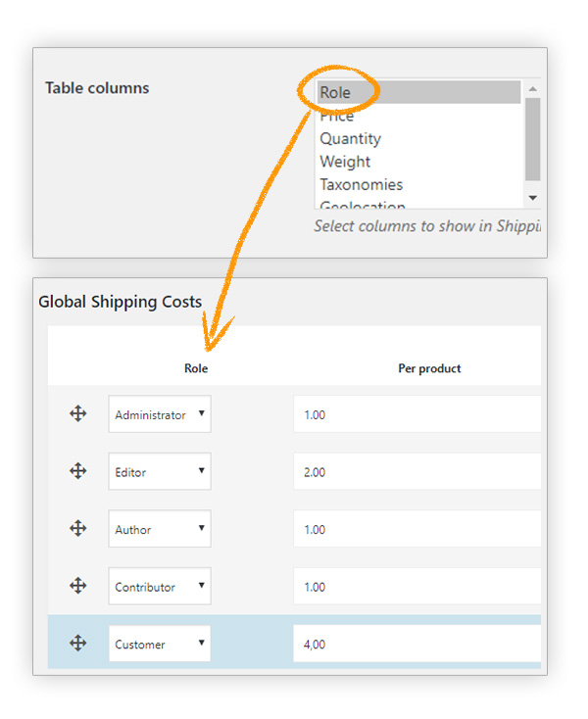Select Price in Table columns list
Viewport: 588px width, 719px height.
pyautogui.click(x=417, y=116)
